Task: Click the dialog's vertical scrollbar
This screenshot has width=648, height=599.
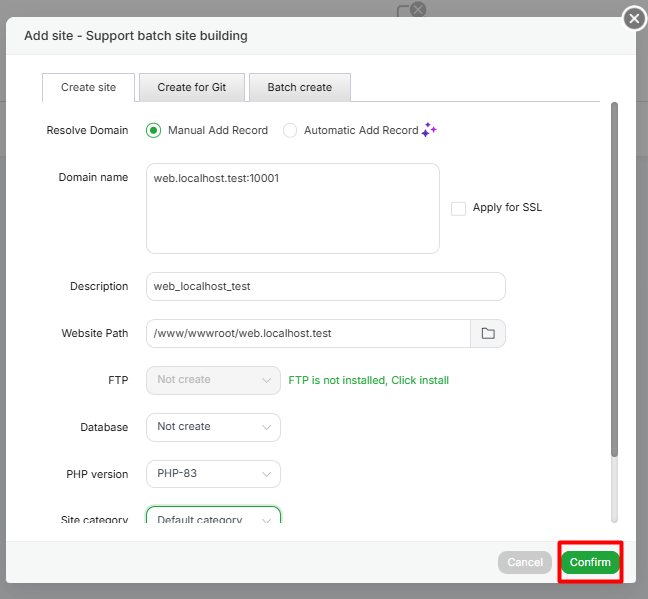Action: click(614, 280)
